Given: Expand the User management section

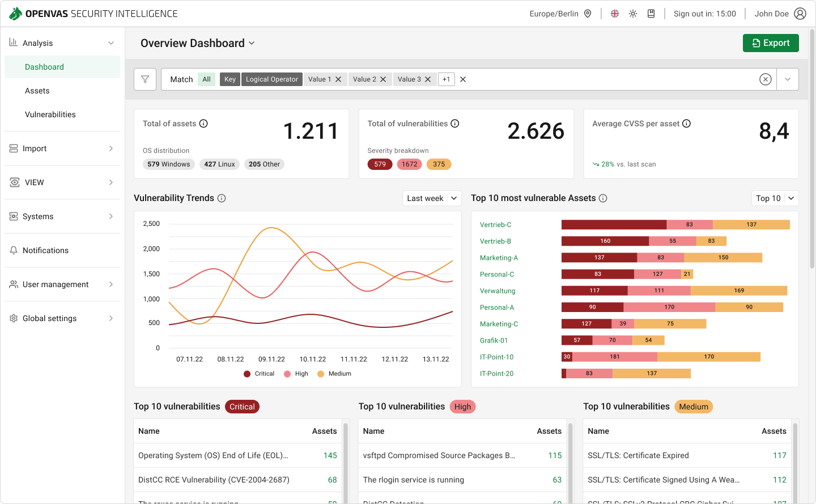Looking at the screenshot, I should pos(111,284).
